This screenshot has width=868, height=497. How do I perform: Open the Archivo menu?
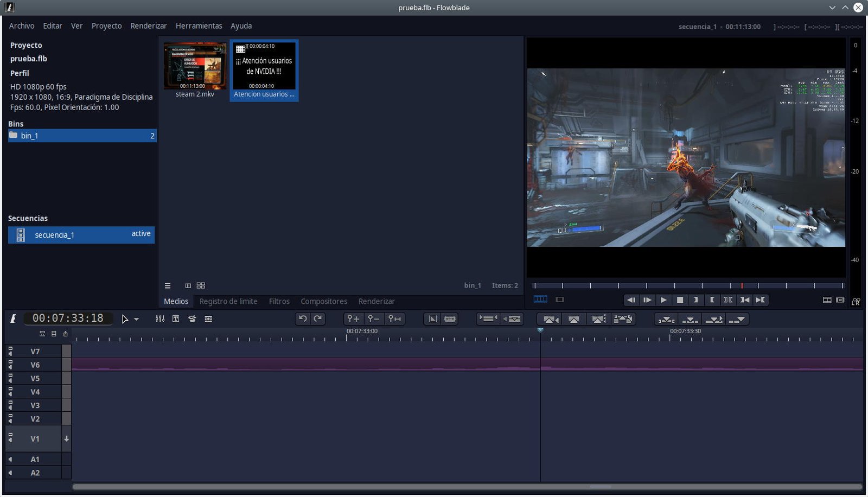(22, 26)
